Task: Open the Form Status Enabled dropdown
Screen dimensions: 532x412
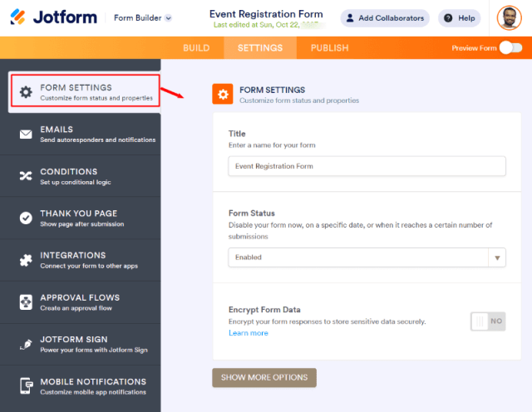Action: [367, 257]
